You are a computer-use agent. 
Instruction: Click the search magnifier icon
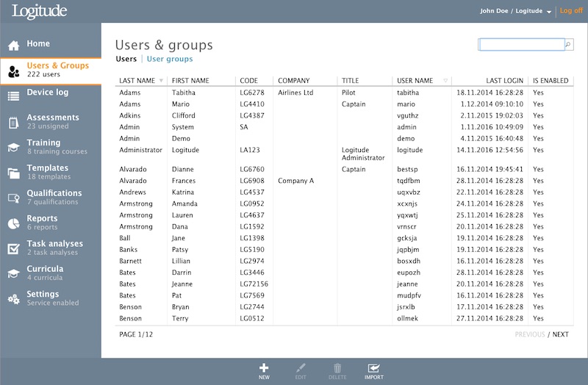click(568, 45)
